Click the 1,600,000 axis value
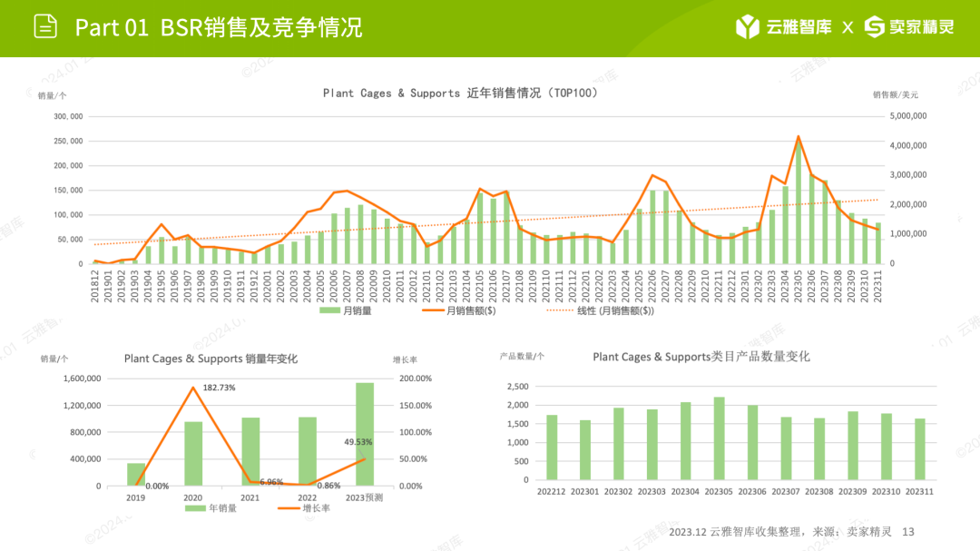Screen dimensions: 980x551 click(x=82, y=379)
